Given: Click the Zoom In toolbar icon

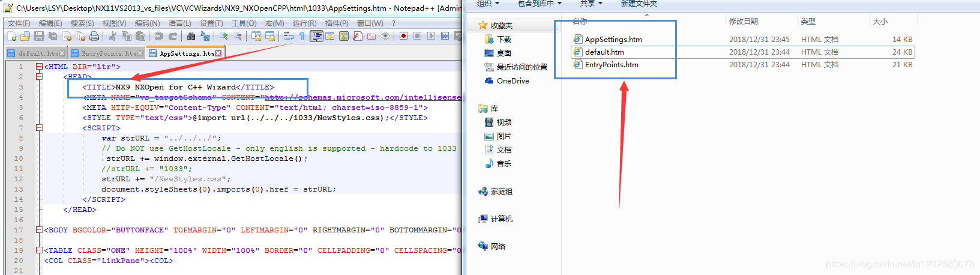Looking at the screenshot, I should click(x=223, y=36).
